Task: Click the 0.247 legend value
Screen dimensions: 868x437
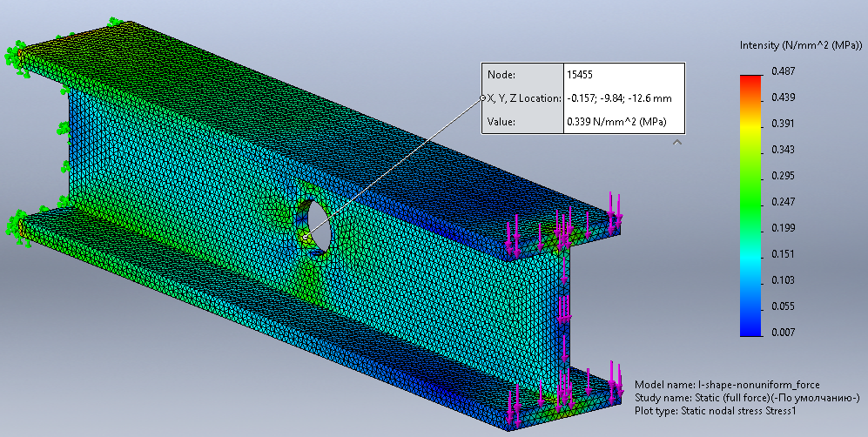Action: click(784, 202)
